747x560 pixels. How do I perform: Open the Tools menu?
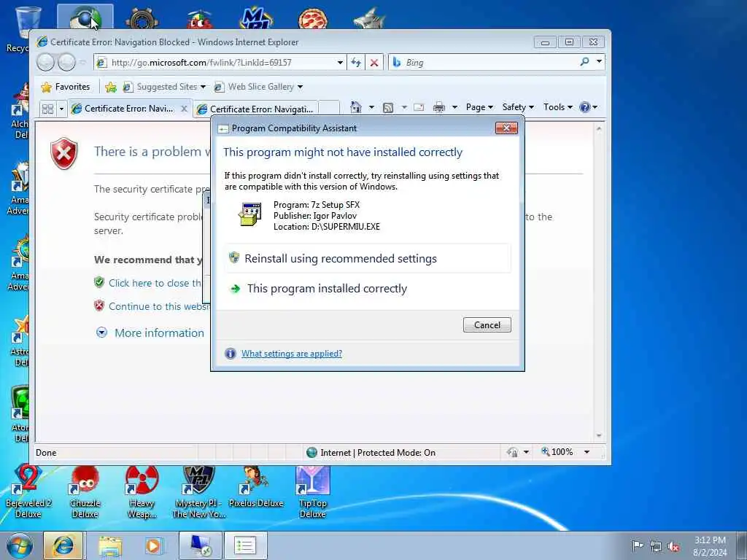tap(558, 107)
